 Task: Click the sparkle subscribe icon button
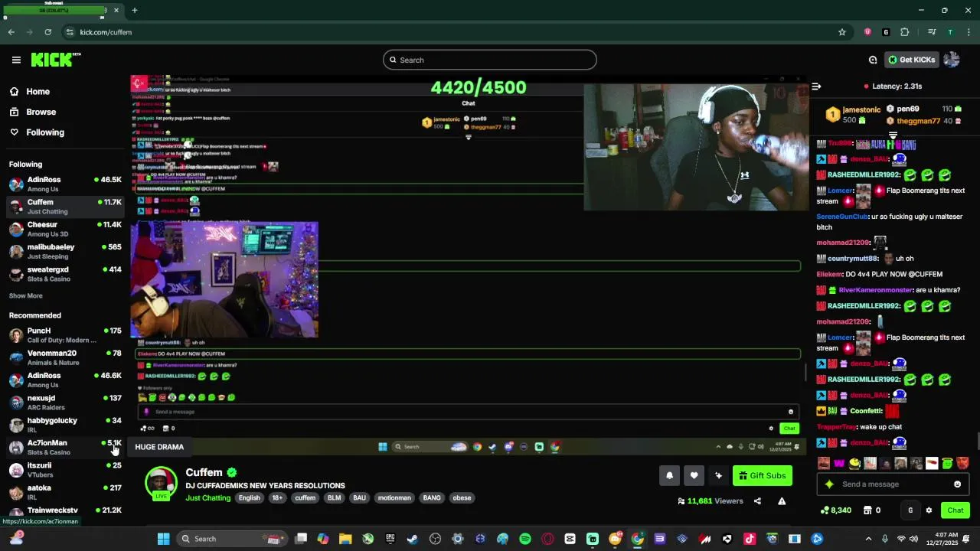pos(718,475)
